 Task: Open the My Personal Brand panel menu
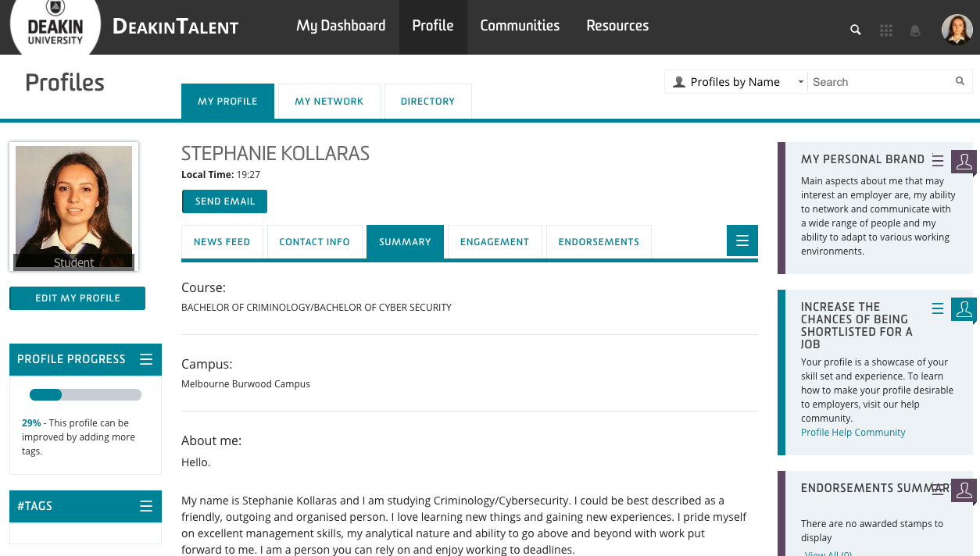pyautogui.click(x=939, y=160)
